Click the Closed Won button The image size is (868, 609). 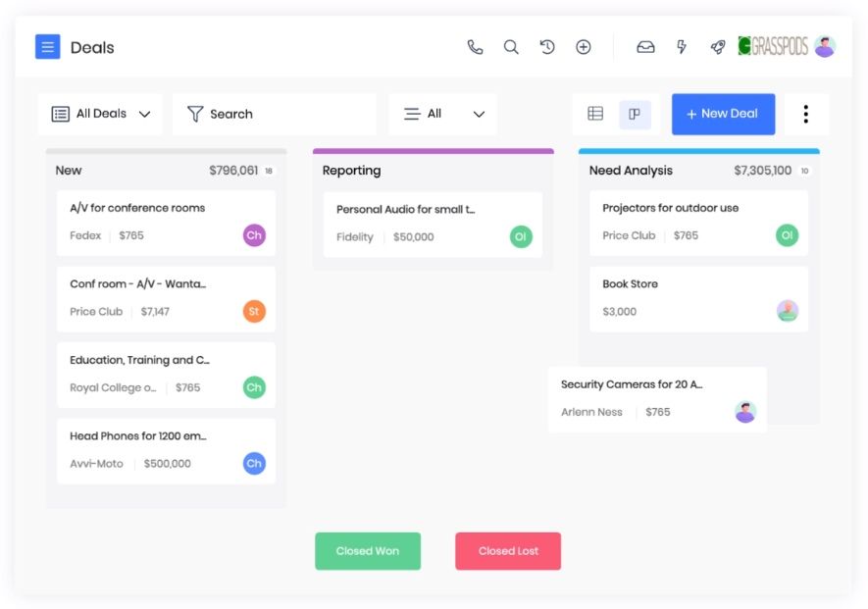pyautogui.click(x=368, y=551)
